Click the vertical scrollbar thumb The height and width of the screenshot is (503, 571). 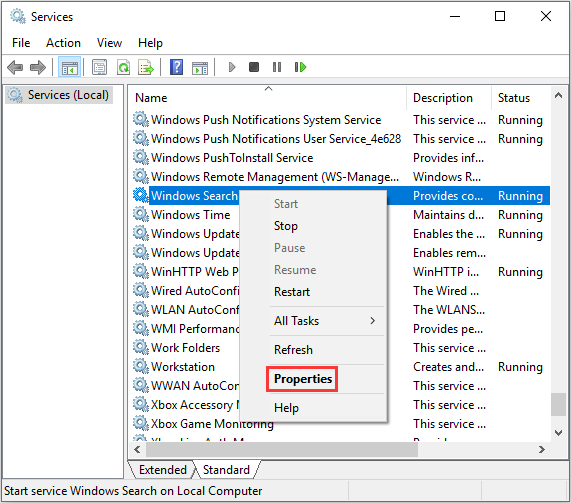point(558,404)
